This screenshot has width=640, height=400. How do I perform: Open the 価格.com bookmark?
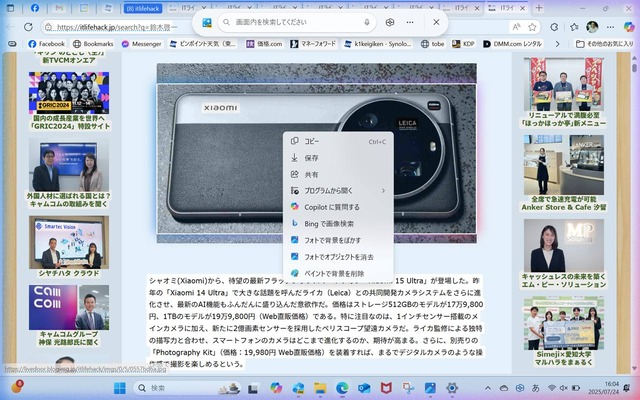[x=264, y=44]
